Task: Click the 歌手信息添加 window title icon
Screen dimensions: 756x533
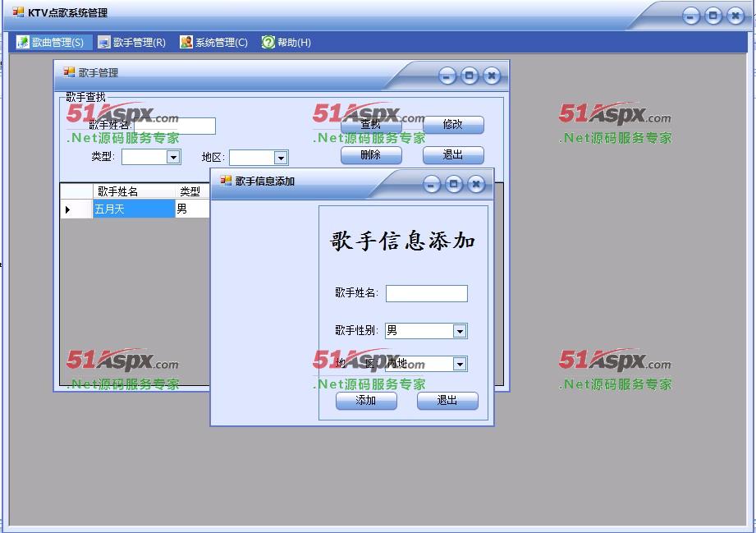Action: pos(226,181)
